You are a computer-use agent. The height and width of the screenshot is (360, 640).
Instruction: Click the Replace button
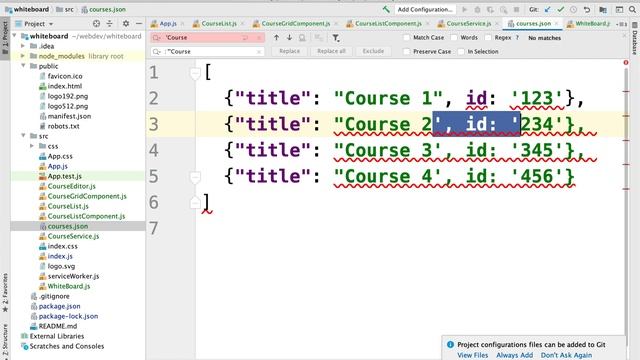(289, 51)
